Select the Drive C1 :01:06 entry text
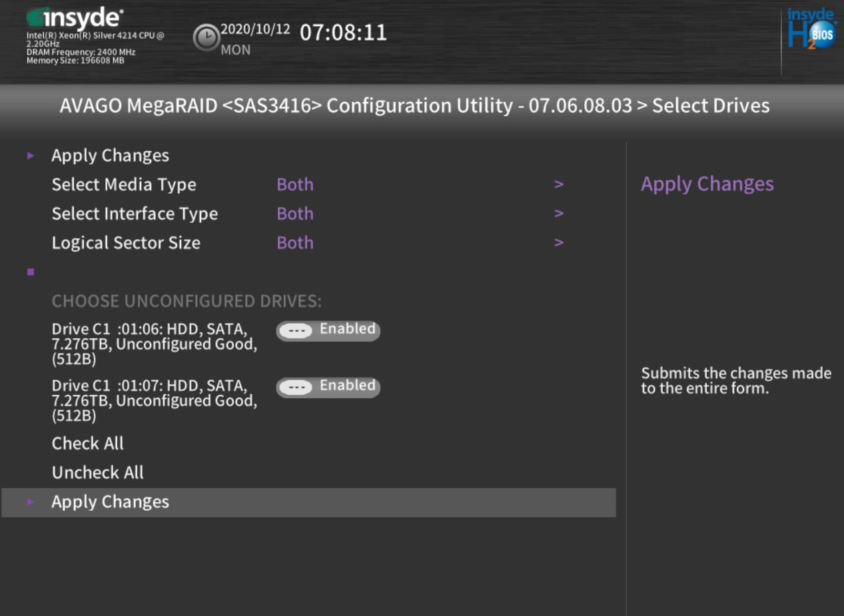 pyautogui.click(x=155, y=344)
